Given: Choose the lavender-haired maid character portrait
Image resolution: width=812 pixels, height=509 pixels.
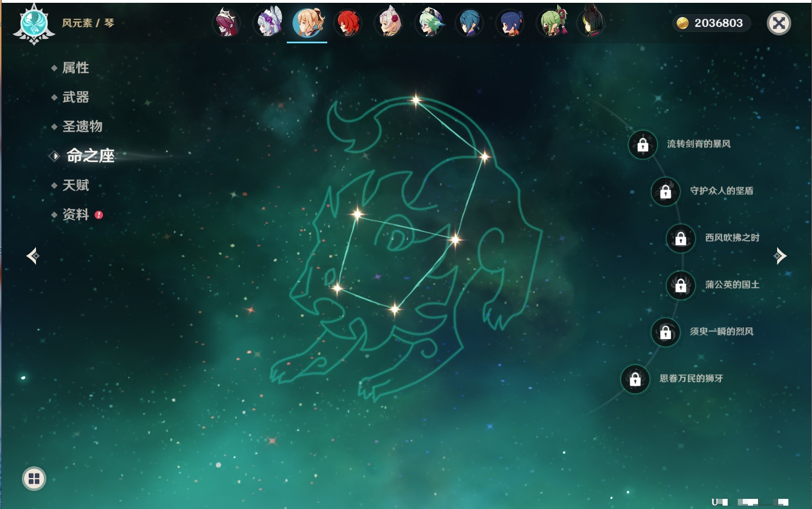Looking at the screenshot, I should click(x=268, y=23).
